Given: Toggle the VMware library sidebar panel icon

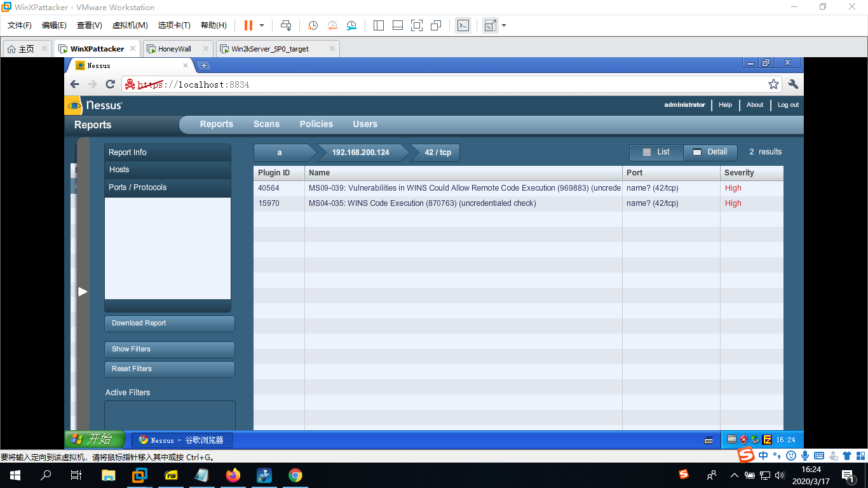Looking at the screenshot, I should pyautogui.click(x=379, y=25).
